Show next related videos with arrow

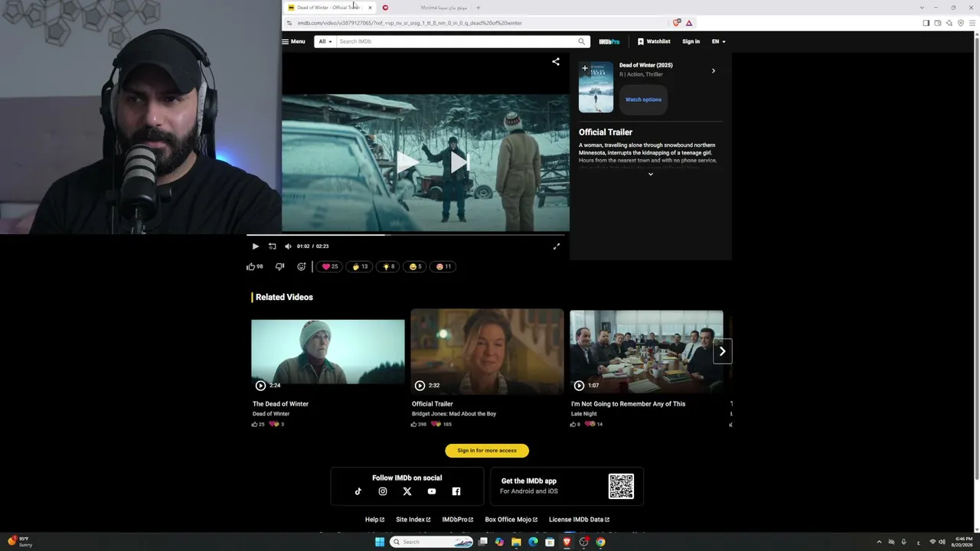click(722, 351)
